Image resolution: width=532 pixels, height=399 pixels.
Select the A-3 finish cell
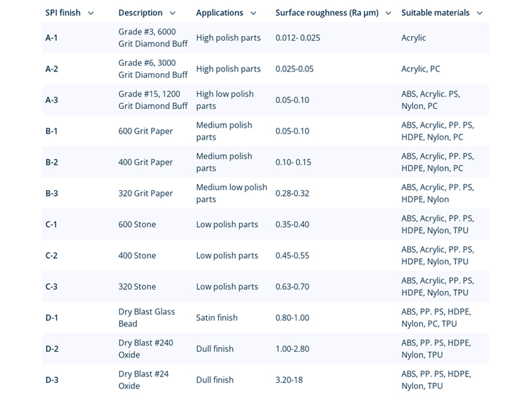coord(52,100)
